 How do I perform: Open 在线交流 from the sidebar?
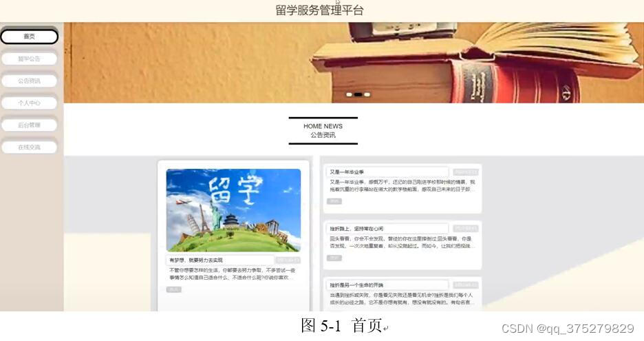(29, 147)
